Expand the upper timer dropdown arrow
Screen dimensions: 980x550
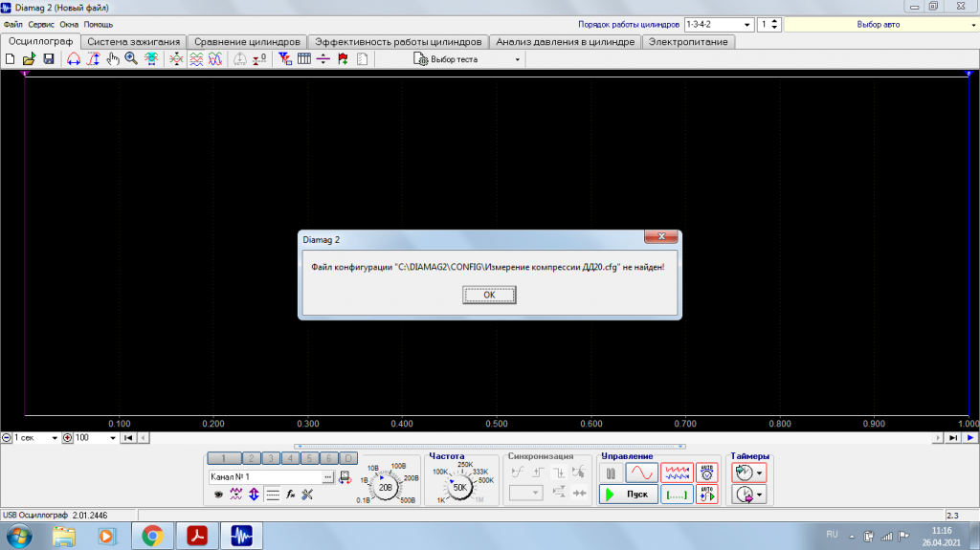(x=759, y=473)
